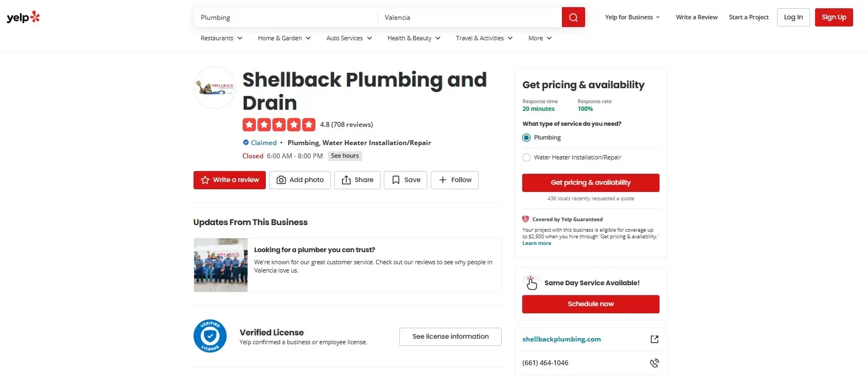Open the Home & Garden menu

pyautogui.click(x=284, y=39)
